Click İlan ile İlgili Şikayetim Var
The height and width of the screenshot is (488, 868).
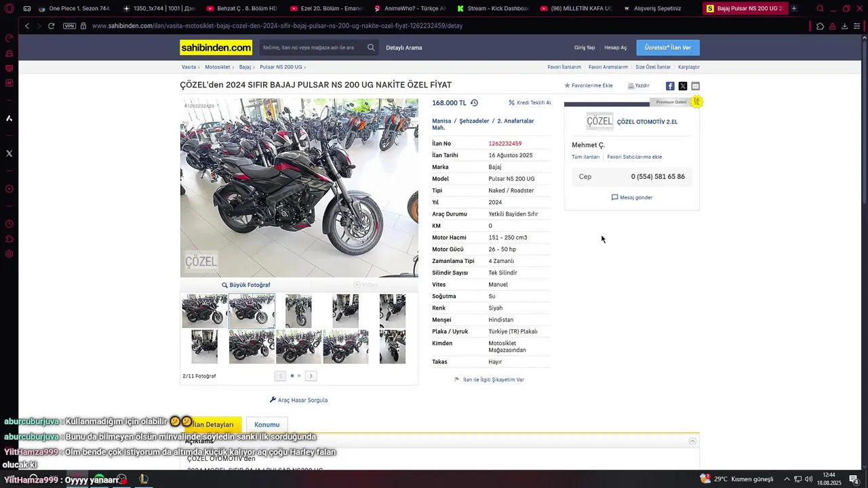click(x=489, y=380)
